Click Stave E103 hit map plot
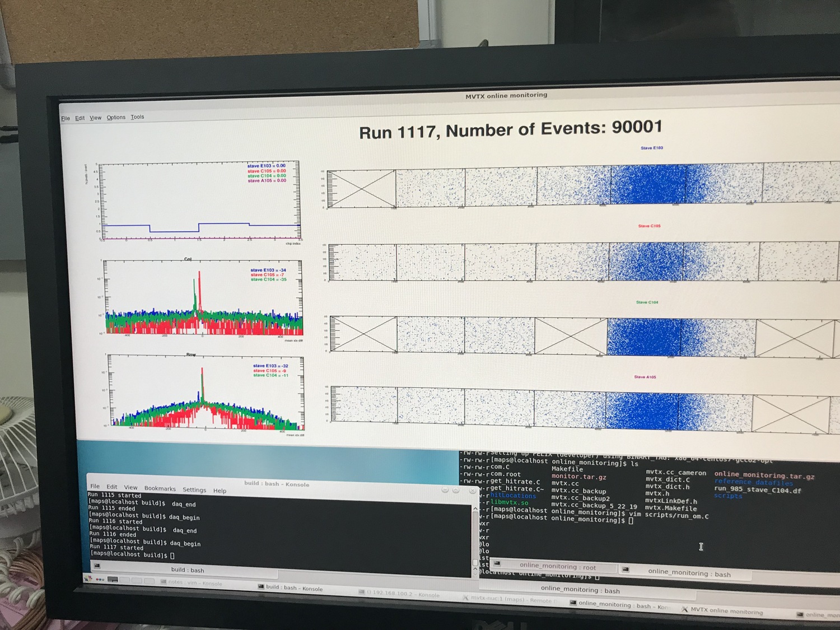The height and width of the screenshot is (630, 840). [582, 185]
